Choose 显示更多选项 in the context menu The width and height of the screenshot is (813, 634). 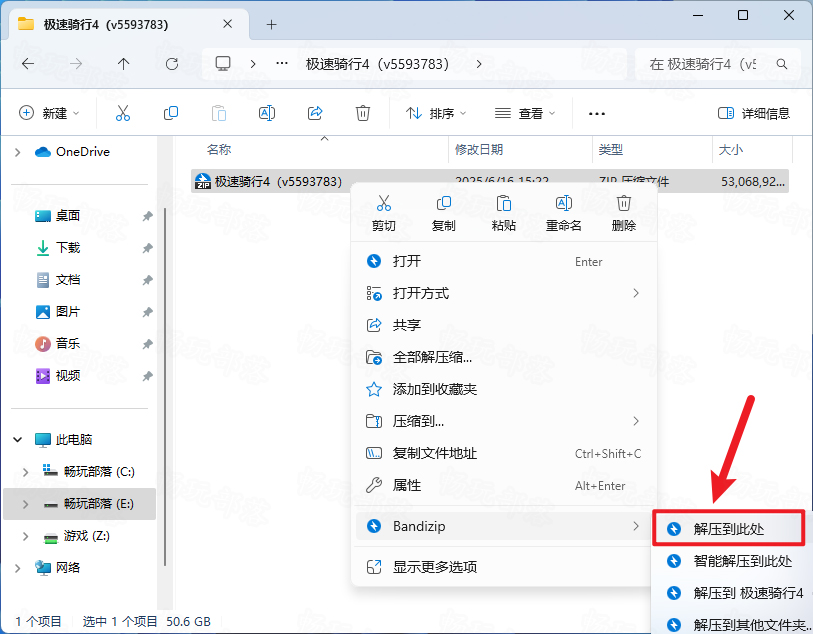tap(503, 567)
